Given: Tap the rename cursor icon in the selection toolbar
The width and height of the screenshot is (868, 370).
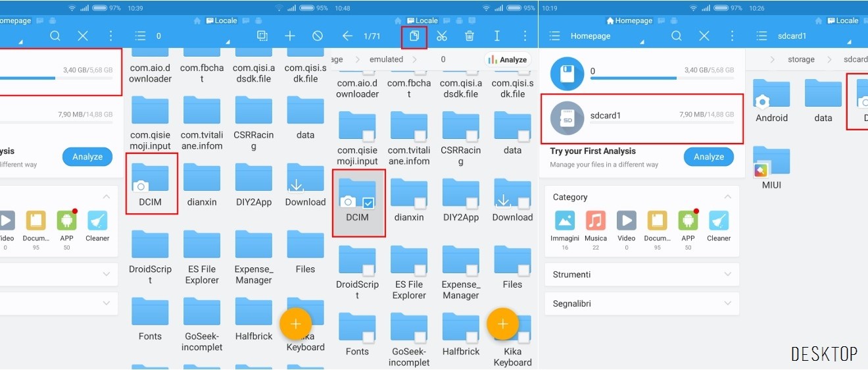Looking at the screenshot, I should 497,36.
